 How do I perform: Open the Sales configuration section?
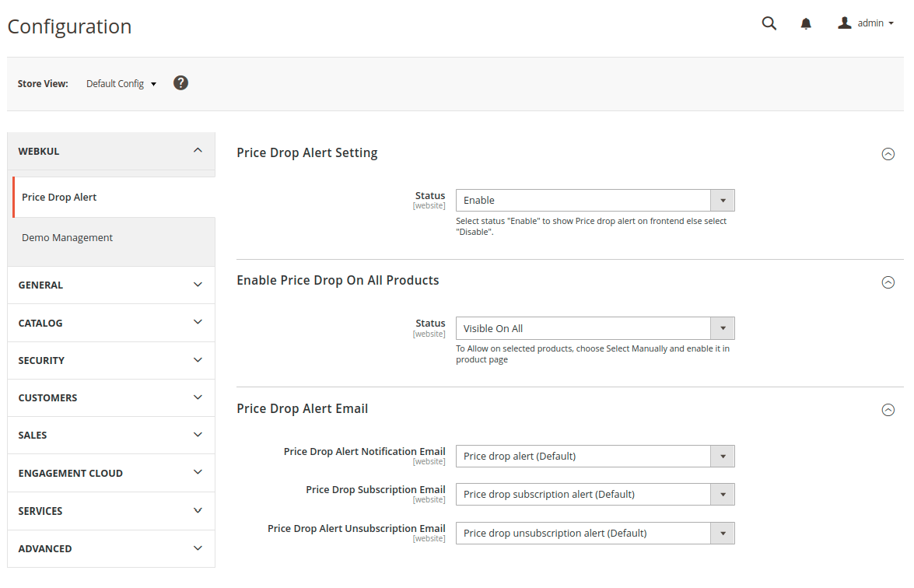(110, 435)
